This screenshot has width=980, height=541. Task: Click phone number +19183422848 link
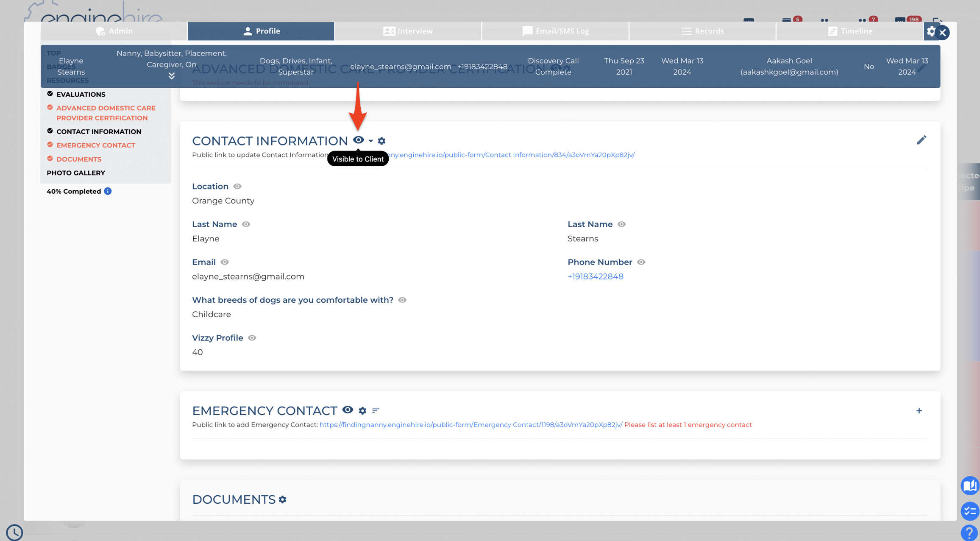tap(596, 276)
